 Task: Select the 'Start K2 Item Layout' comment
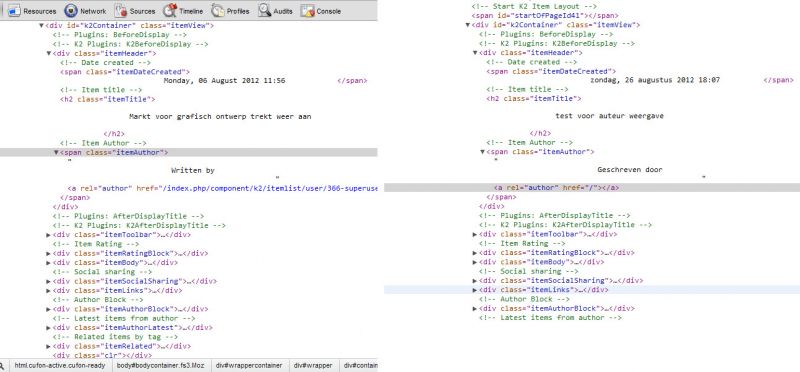tap(534, 7)
